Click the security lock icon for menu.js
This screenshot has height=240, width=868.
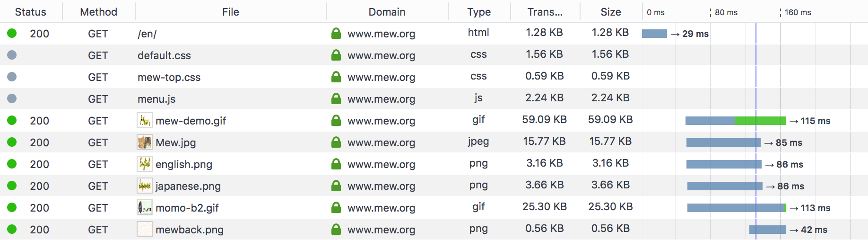[336, 98]
